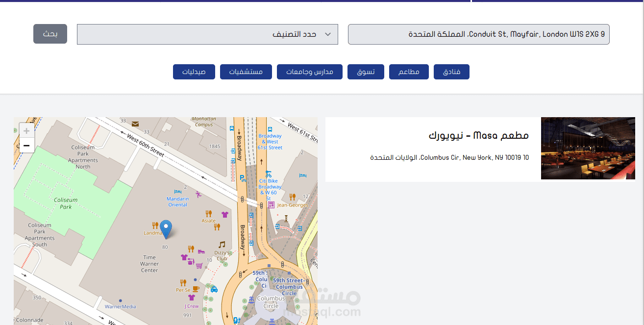
Task: Click the Coliseum Park Apartments South label
Action: point(40,235)
